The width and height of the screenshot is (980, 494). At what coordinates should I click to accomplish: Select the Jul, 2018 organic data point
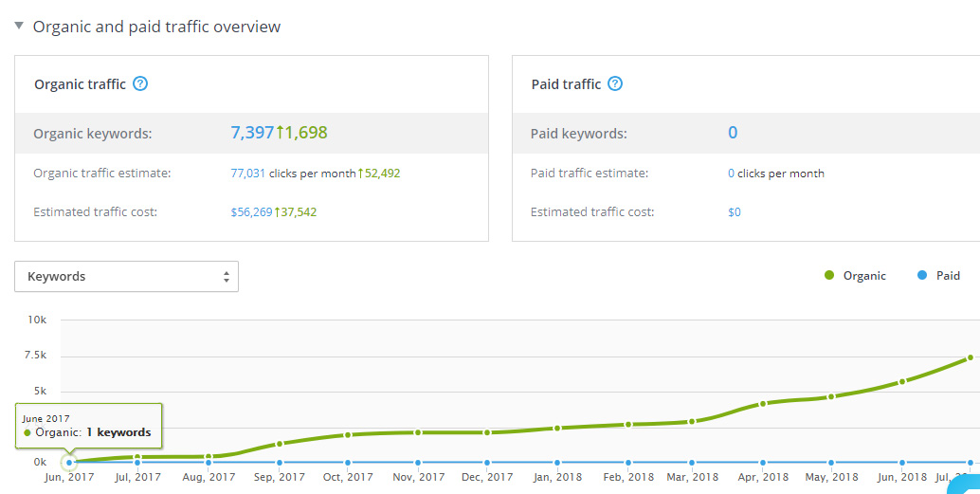(971, 357)
